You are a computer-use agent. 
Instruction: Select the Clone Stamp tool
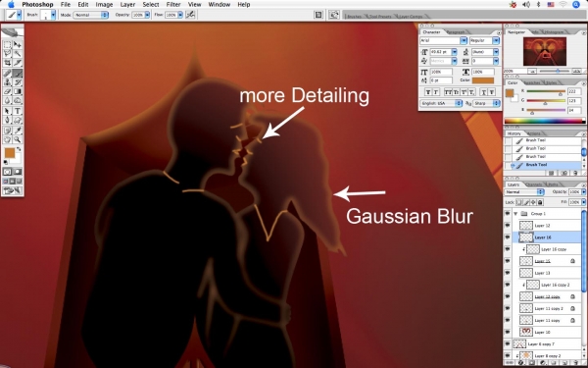tap(7, 82)
